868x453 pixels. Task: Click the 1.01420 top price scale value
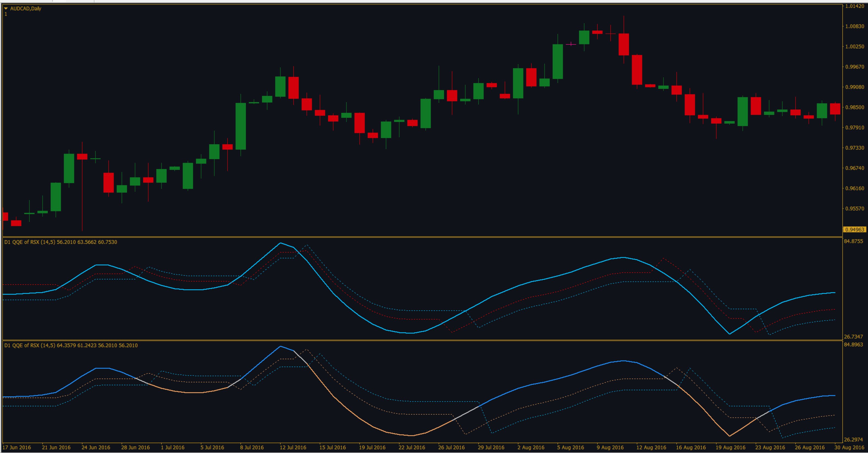click(x=855, y=6)
